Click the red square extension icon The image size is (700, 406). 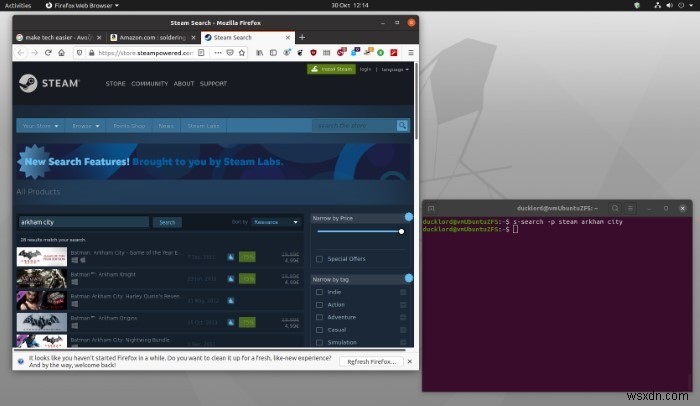tap(394, 53)
